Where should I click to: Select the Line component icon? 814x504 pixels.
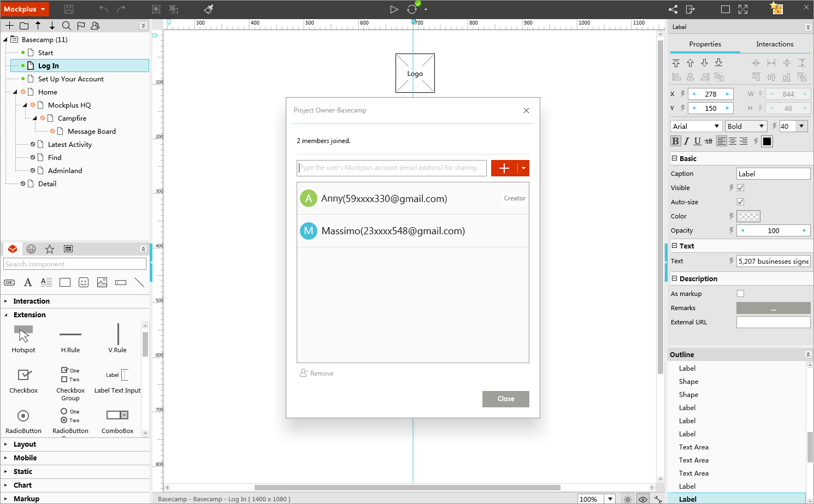pyautogui.click(x=139, y=282)
